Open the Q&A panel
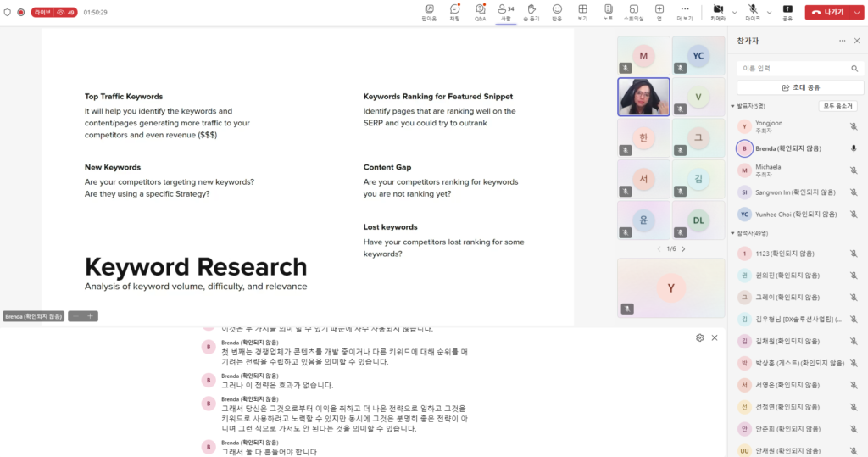Screen dimensions: 868x457 [480, 12]
